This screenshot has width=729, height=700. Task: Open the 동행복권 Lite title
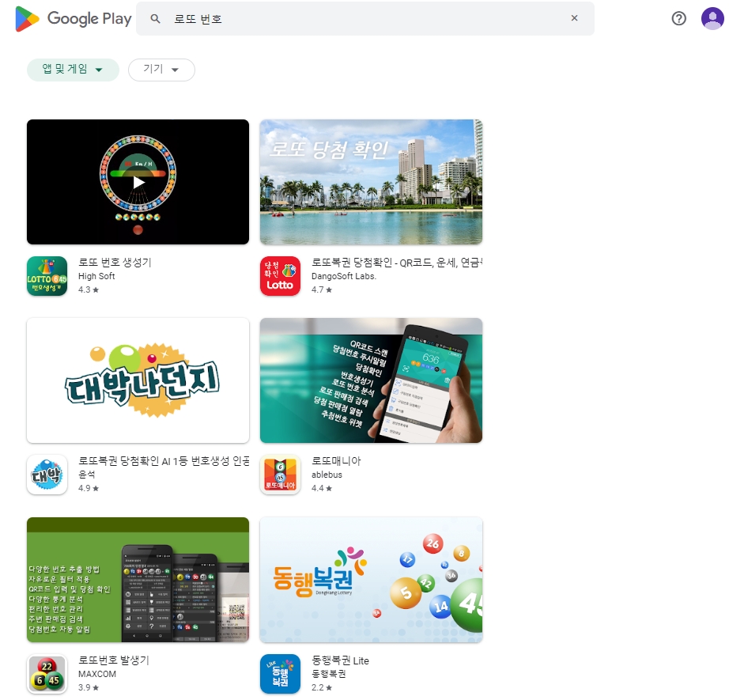click(340, 660)
